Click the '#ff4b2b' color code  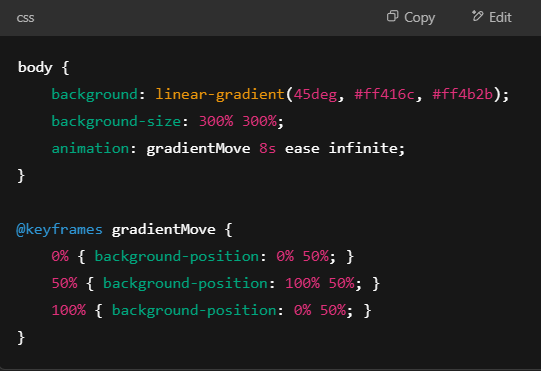462,94
